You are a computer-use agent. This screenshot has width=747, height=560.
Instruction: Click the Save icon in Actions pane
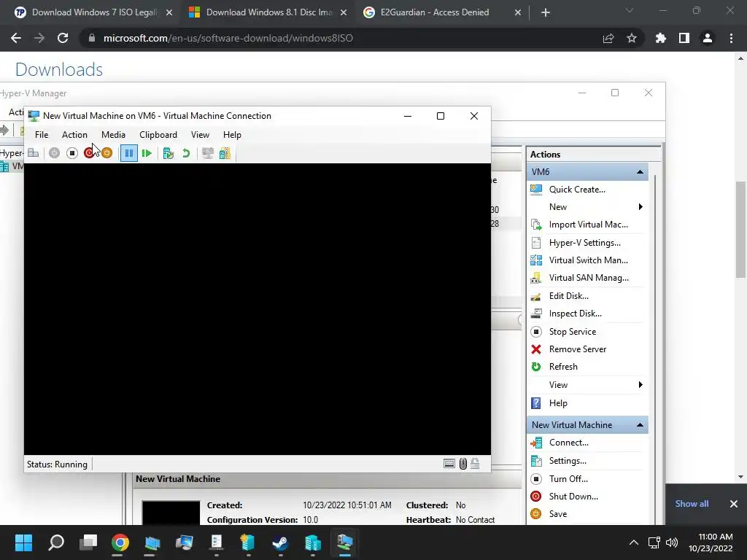point(536,514)
